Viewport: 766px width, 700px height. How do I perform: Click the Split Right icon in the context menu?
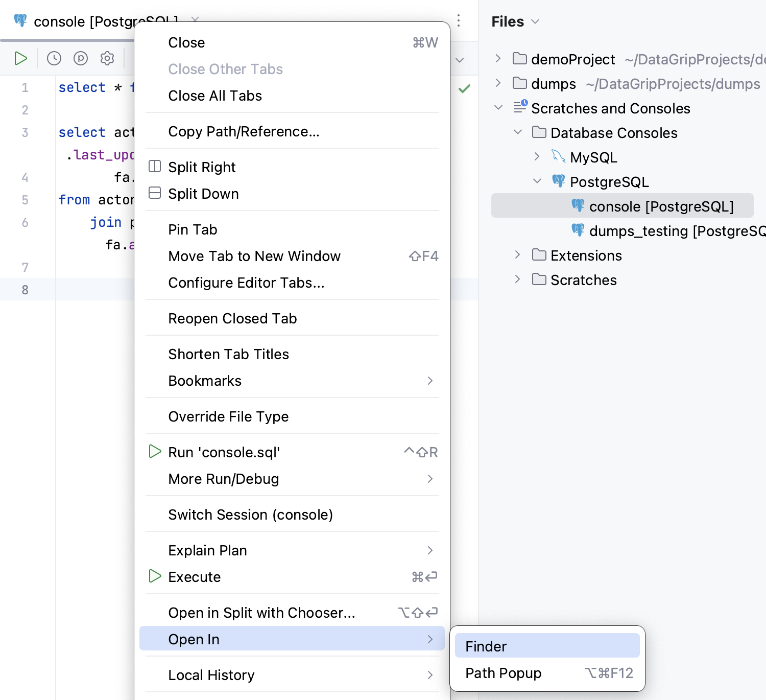pyautogui.click(x=155, y=166)
